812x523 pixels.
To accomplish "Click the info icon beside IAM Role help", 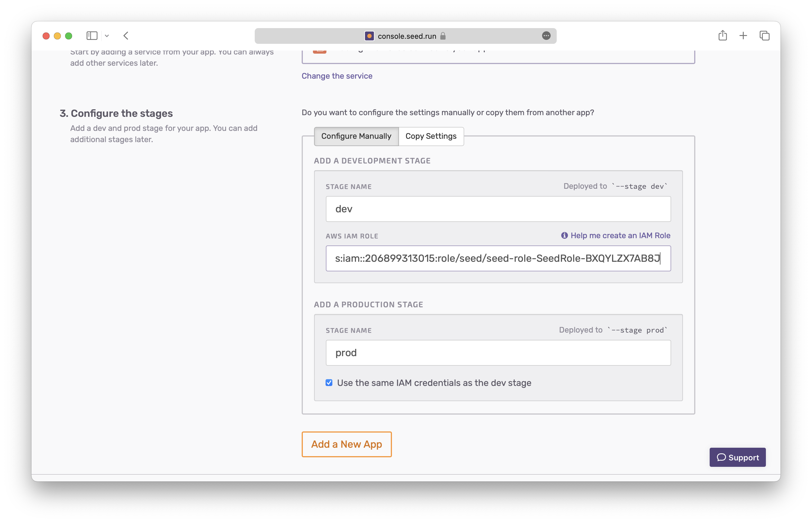I will 564,235.
